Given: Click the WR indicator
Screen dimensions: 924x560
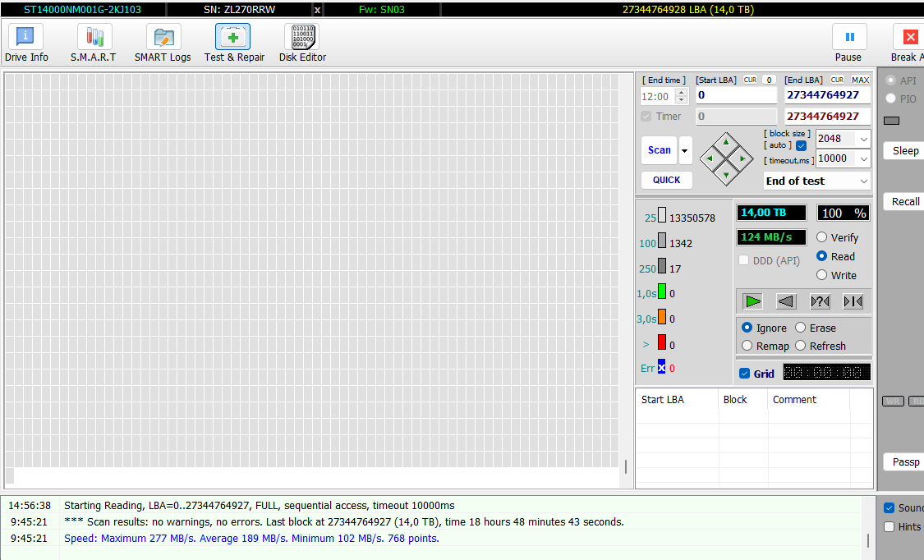Looking at the screenshot, I should [893, 401].
